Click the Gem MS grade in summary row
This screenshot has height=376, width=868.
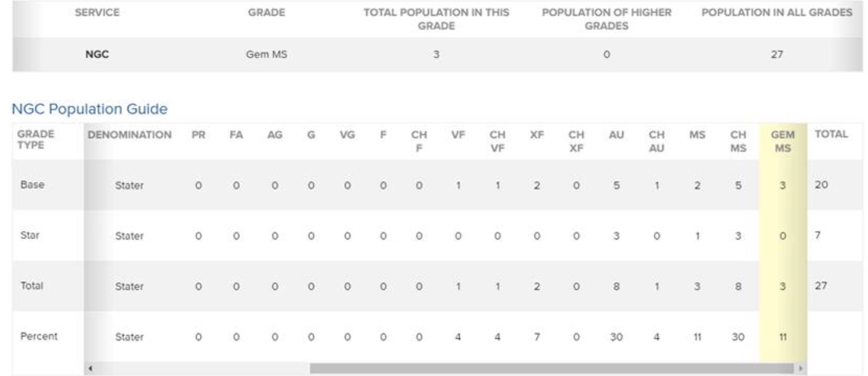(266, 54)
